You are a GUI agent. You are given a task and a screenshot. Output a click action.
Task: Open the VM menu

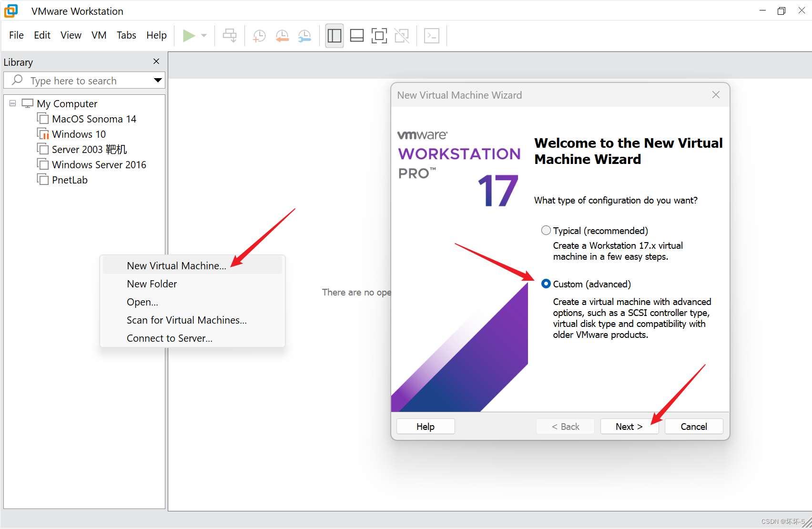point(99,35)
